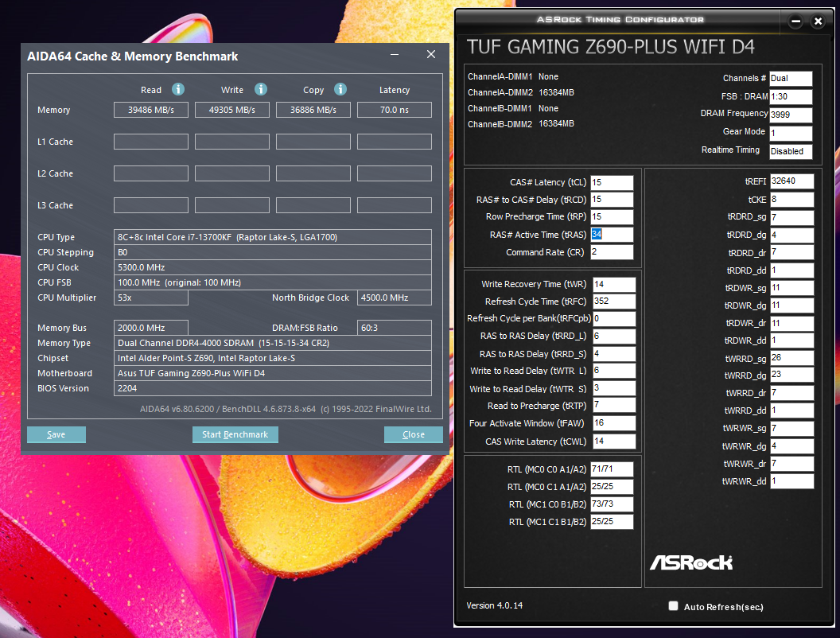Click the RTL (MC0 C0 A1/A2) field 71/71
The image size is (840, 638).
[612, 469]
